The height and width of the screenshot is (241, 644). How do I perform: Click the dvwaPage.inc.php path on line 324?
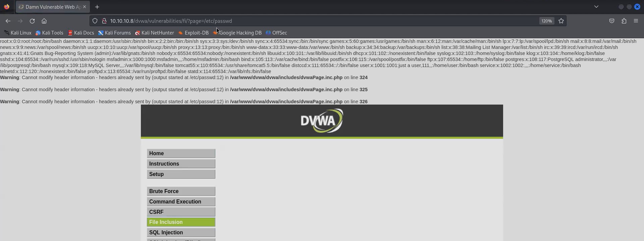point(286,77)
